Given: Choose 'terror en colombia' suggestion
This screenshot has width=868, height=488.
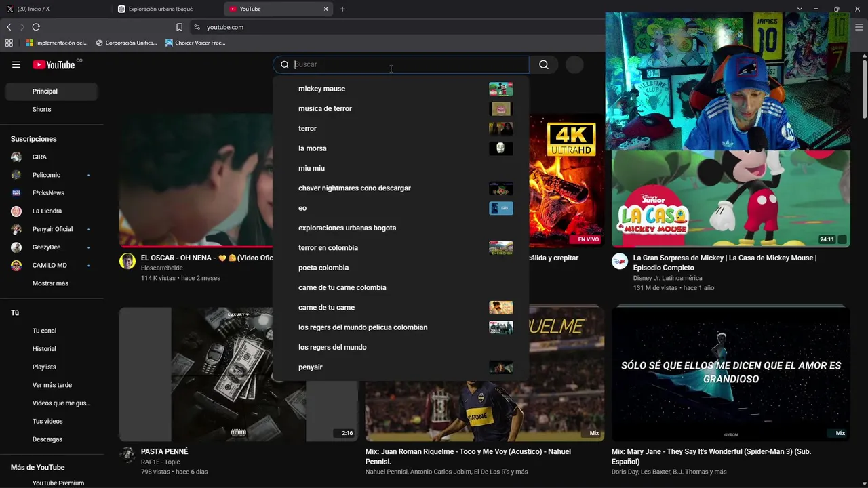Looking at the screenshot, I should pos(401,248).
